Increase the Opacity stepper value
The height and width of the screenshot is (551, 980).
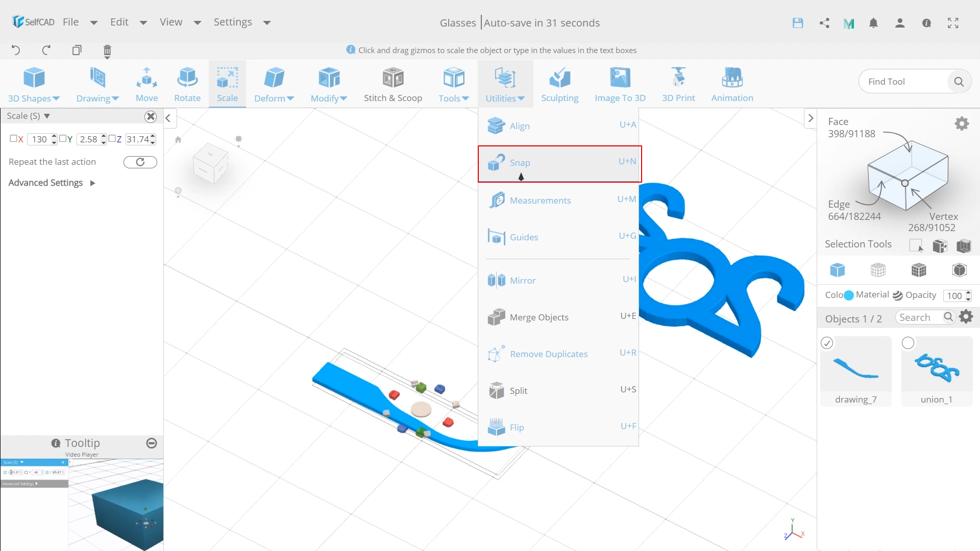click(968, 292)
